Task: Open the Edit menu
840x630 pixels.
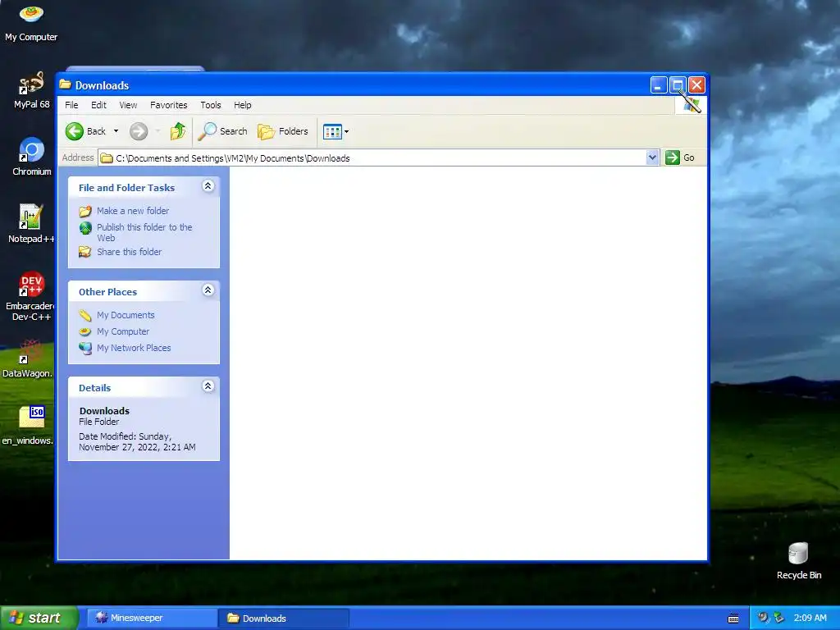Action: click(x=98, y=105)
